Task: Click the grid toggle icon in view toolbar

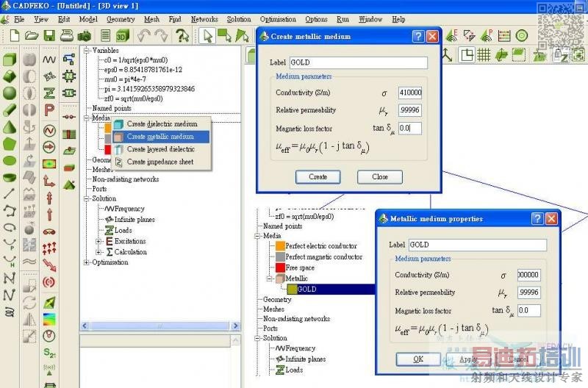Action: [x=484, y=56]
